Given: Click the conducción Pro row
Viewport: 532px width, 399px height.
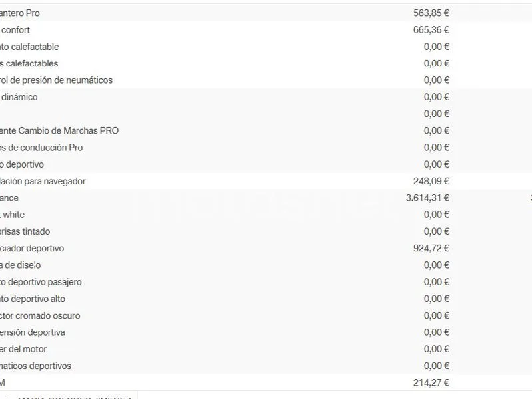Looking at the screenshot, I should point(266,148).
